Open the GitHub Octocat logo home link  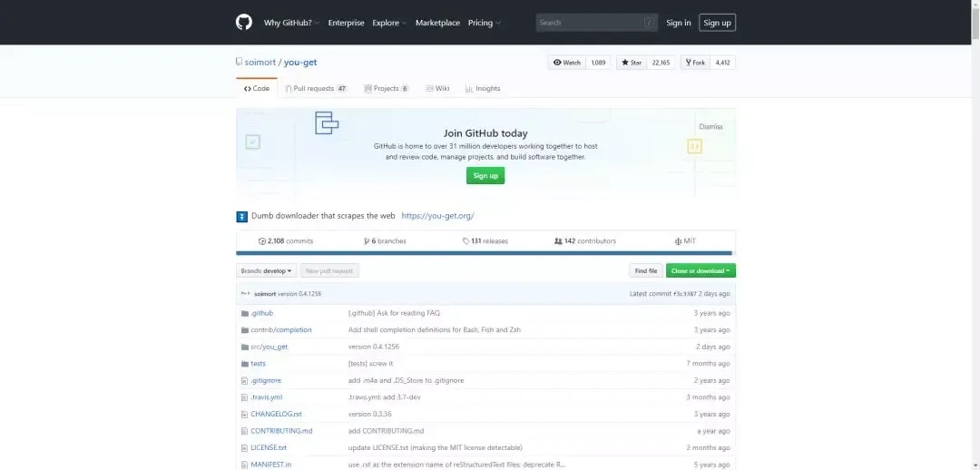(x=244, y=23)
